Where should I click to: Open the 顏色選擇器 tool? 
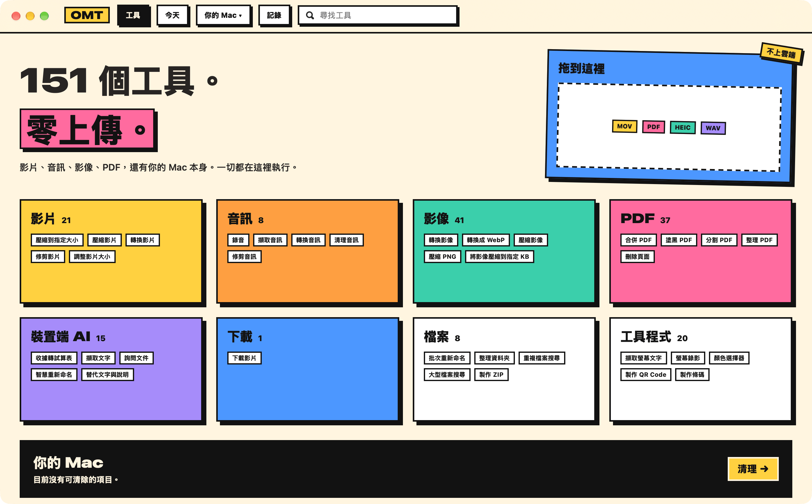729,358
